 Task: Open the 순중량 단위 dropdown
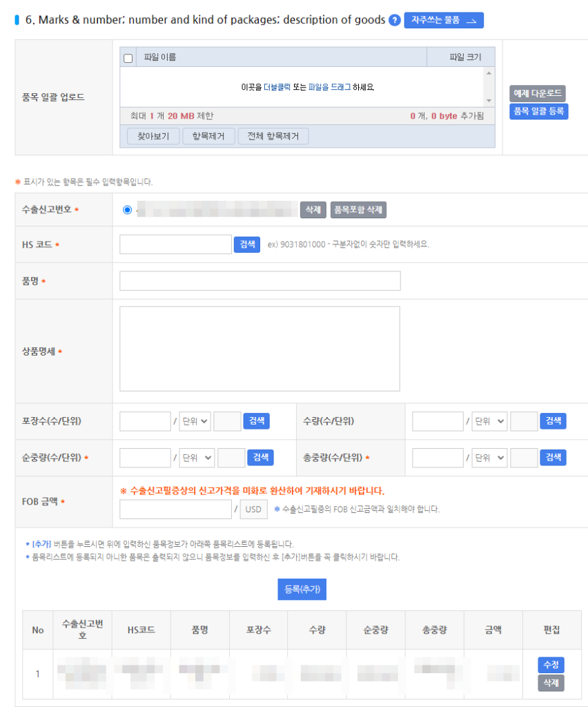pyautogui.click(x=197, y=458)
